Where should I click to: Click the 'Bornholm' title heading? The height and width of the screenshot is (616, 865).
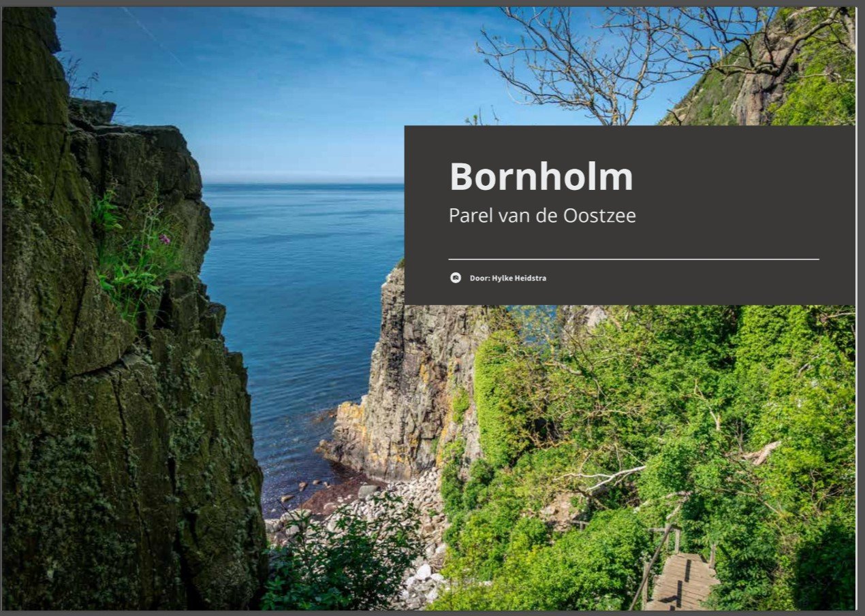[541, 176]
